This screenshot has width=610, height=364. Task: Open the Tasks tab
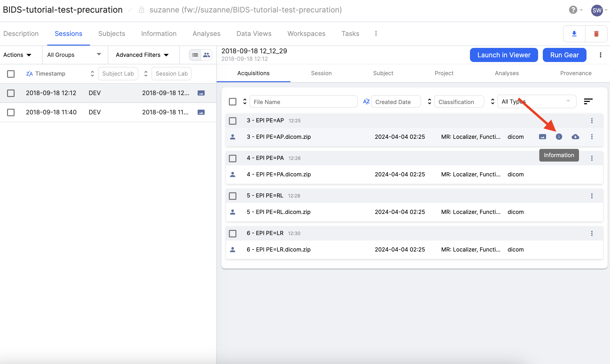[350, 34]
